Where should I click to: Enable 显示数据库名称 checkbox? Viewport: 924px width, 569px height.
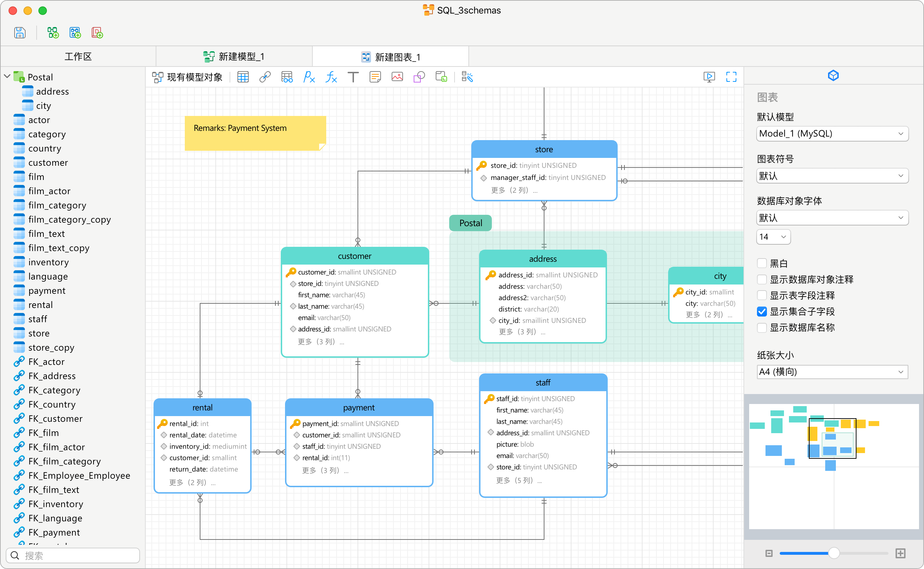coord(762,328)
